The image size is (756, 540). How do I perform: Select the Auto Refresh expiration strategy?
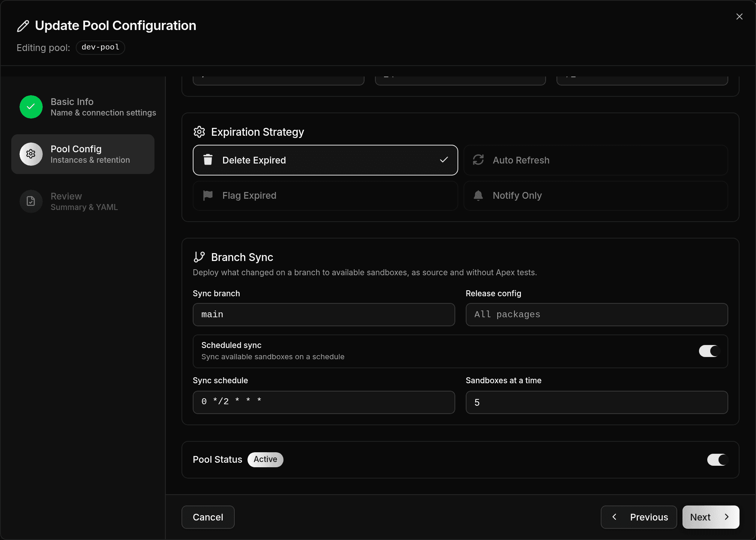596,160
